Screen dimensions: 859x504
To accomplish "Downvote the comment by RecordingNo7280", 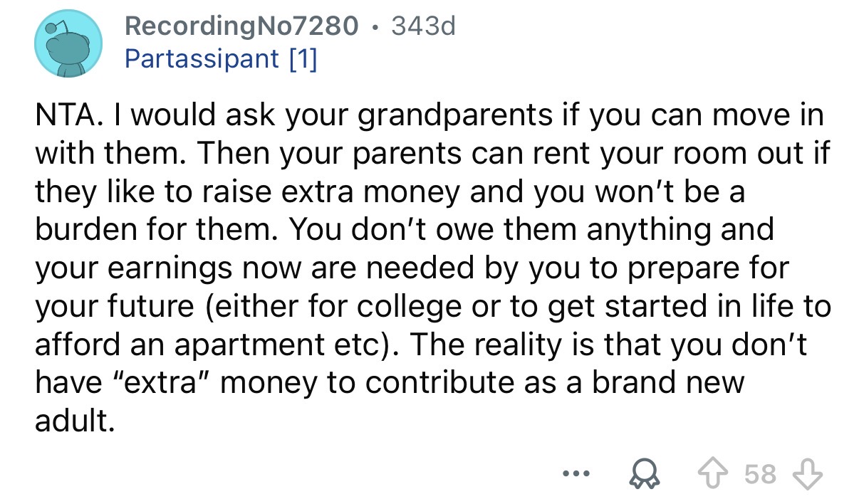I will [x=810, y=473].
